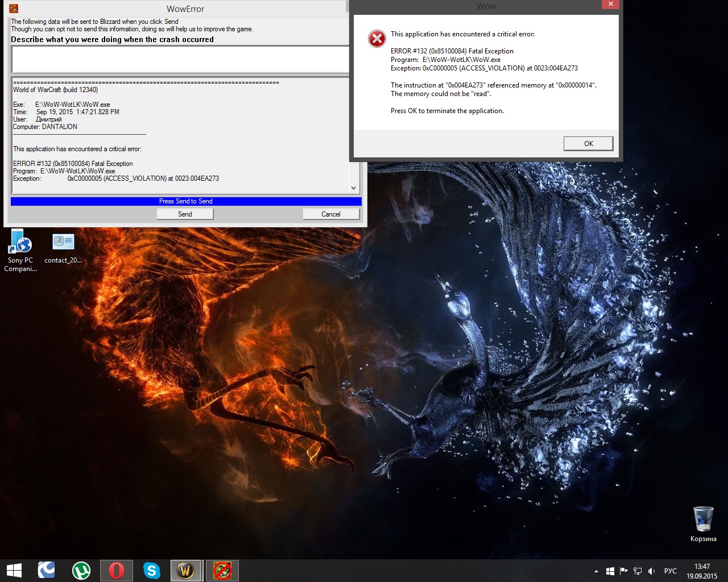Open uTorrent from the taskbar
Image resolution: width=728 pixels, height=582 pixels.
81,570
